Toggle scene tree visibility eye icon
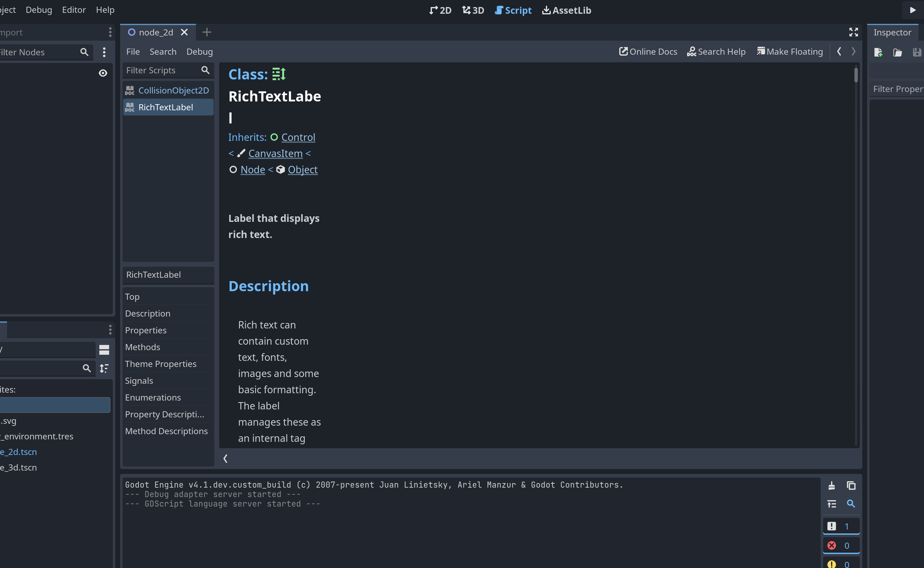The image size is (924, 568). click(103, 73)
